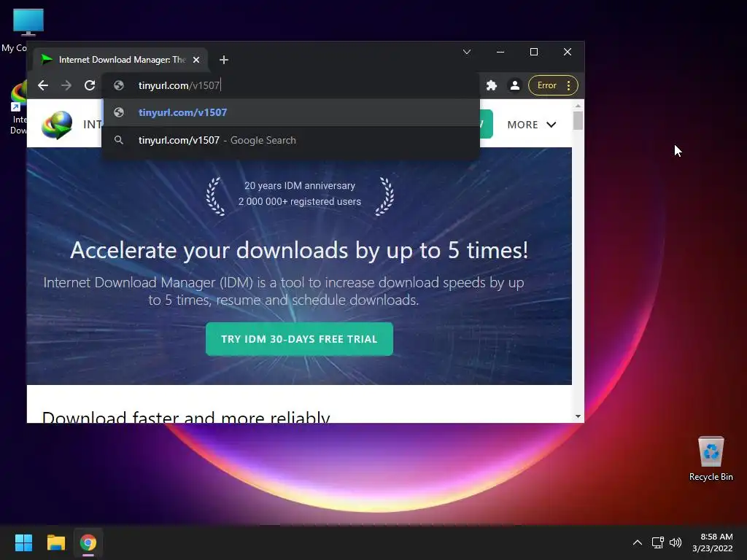747x560 pixels.
Task: Maximize the Chrome window
Action: 534,52
